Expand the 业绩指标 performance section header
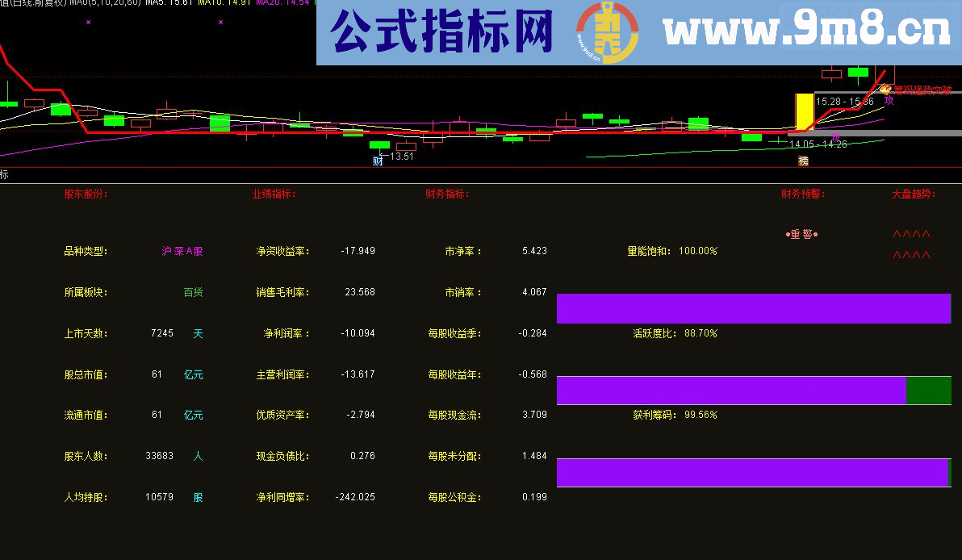The width and height of the screenshot is (962, 560). tap(272, 194)
